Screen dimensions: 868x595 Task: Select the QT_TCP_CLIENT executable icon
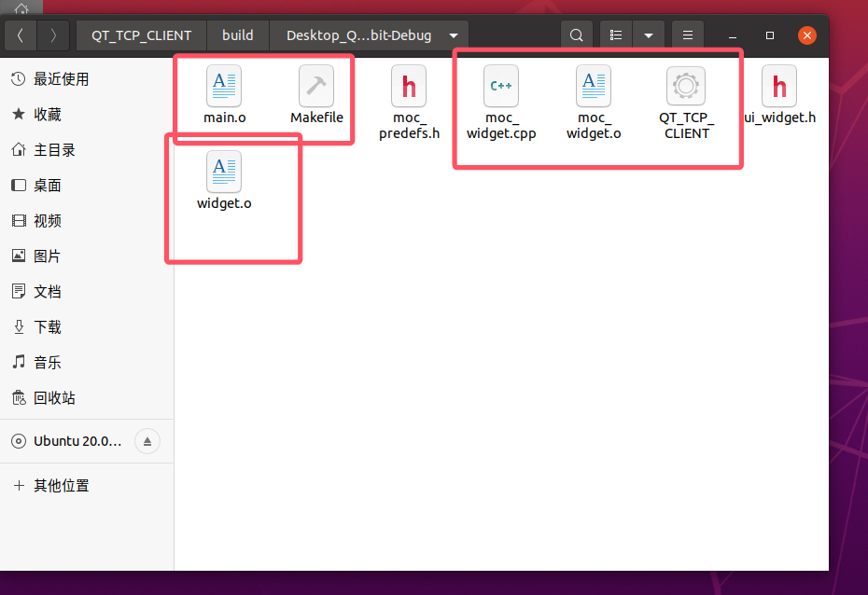point(686,86)
